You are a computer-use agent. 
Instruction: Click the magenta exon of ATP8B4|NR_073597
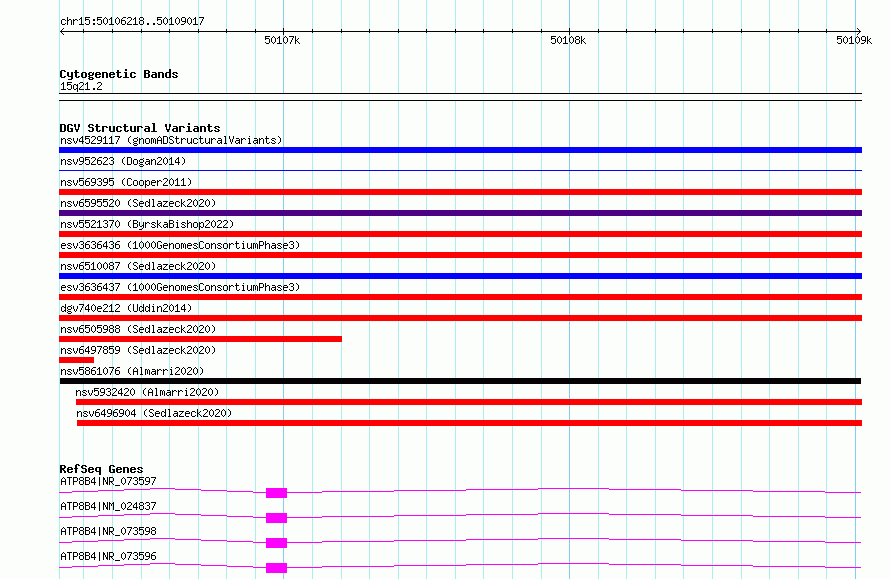pos(276,493)
